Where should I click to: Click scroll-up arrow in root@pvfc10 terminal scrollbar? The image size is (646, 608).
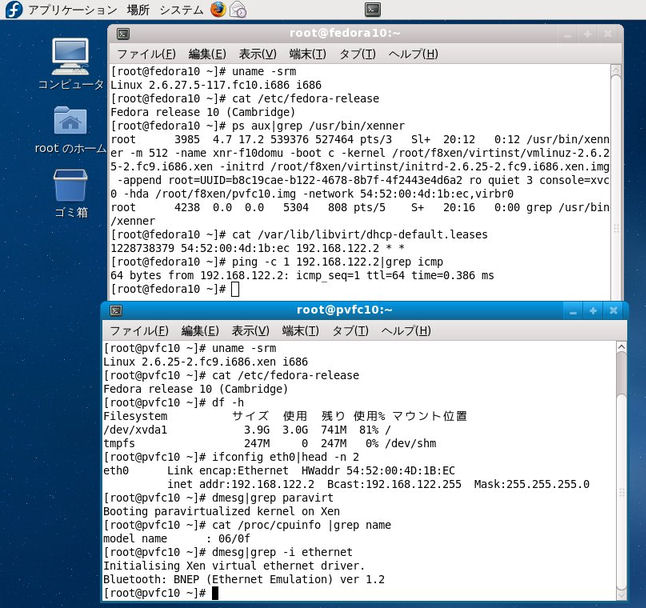[x=621, y=348]
